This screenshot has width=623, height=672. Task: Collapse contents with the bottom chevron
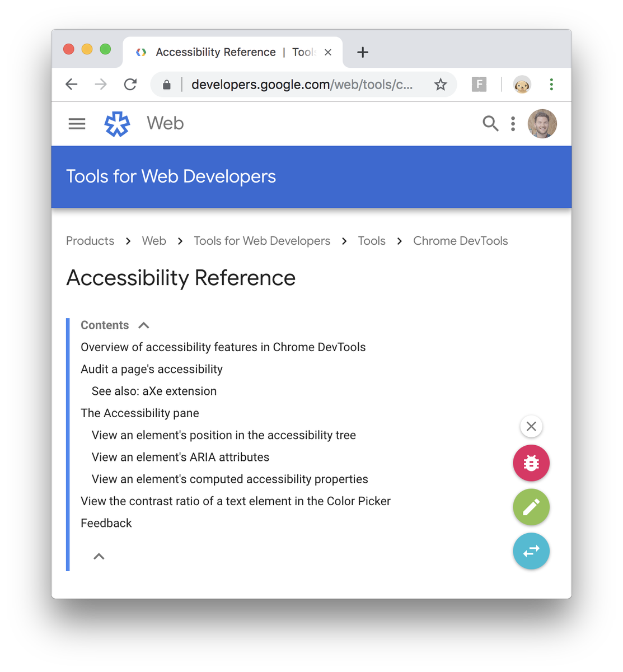pos(99,556)
